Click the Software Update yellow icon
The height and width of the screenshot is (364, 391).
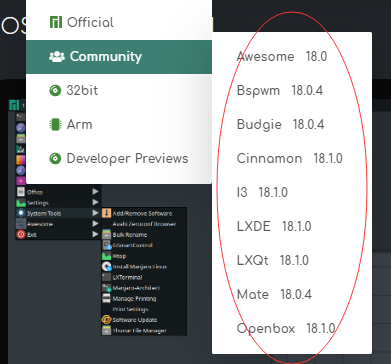(x=106, y=320)
